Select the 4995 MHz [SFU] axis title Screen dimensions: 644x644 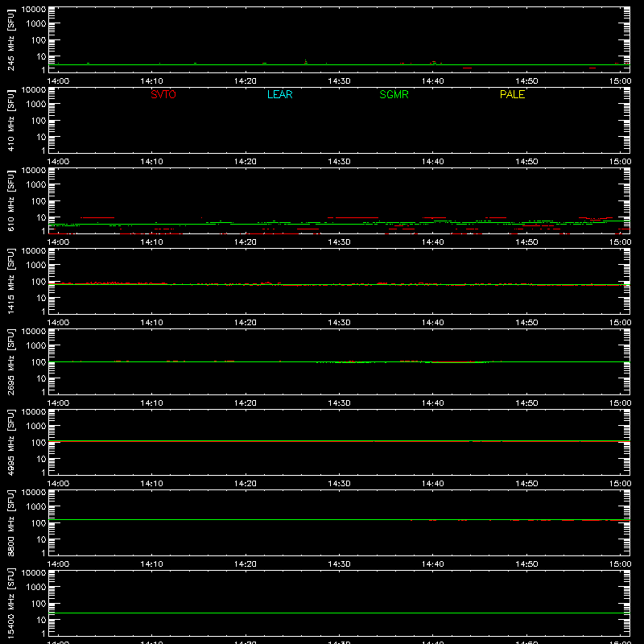[x=11, y=442]
